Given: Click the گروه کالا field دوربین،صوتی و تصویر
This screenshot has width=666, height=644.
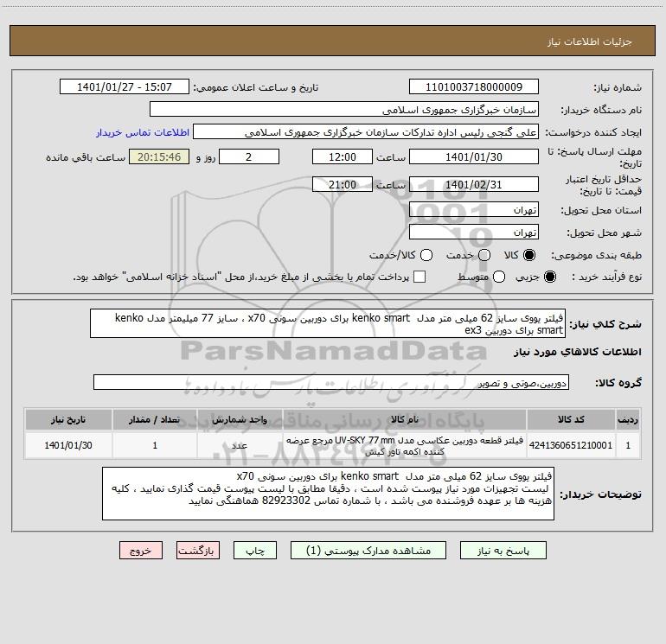Looking at the screenshot, I should point(331,382).
